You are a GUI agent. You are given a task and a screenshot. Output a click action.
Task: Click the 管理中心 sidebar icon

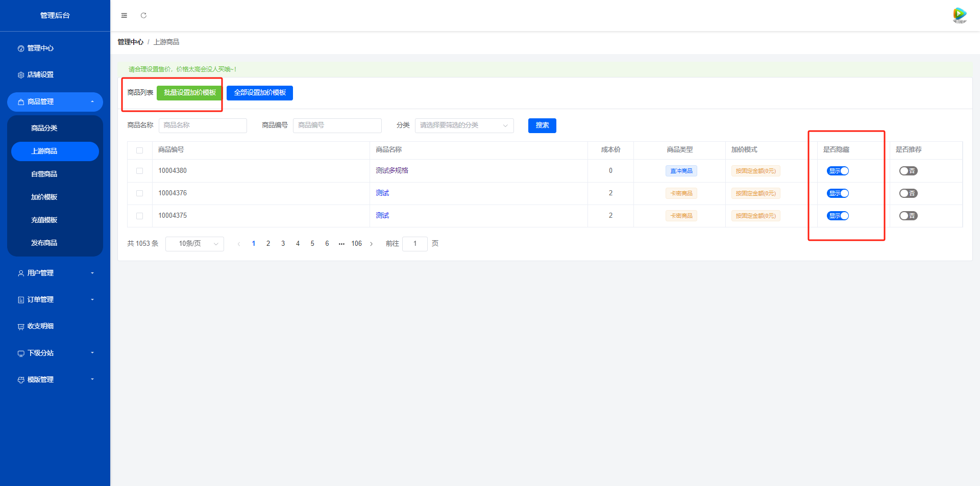pyautogui.click(x=21, y=48)
